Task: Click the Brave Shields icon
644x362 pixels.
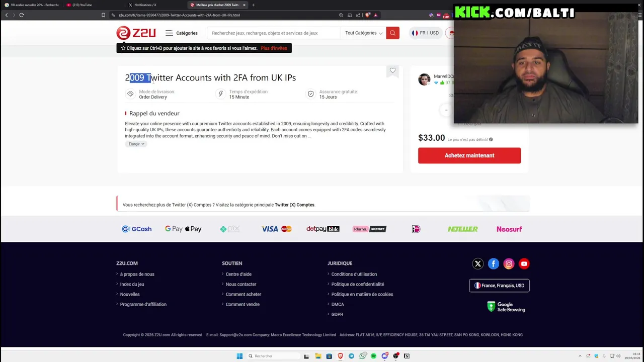Action: click(x=368, y=15)
